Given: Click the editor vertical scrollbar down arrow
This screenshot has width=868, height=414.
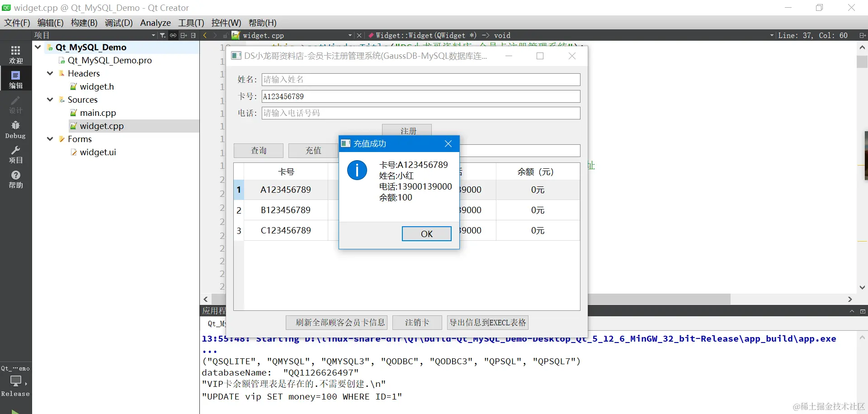Looking at the screenshot, I should [862, 287].
